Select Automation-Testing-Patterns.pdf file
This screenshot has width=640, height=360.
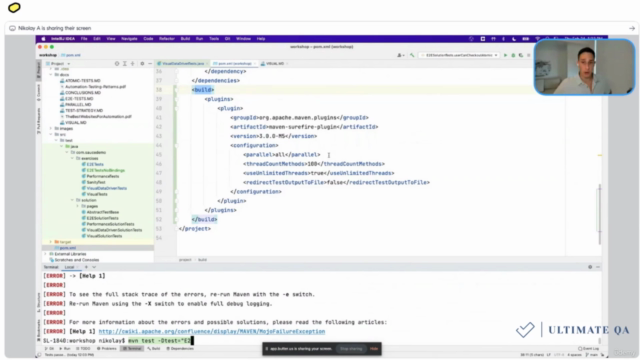pos(96,87)
